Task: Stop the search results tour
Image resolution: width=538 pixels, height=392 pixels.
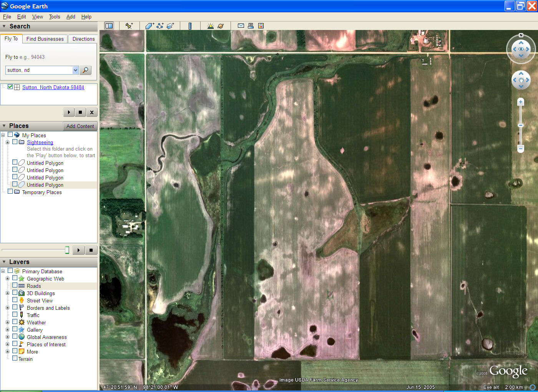Action: point(80,112)
